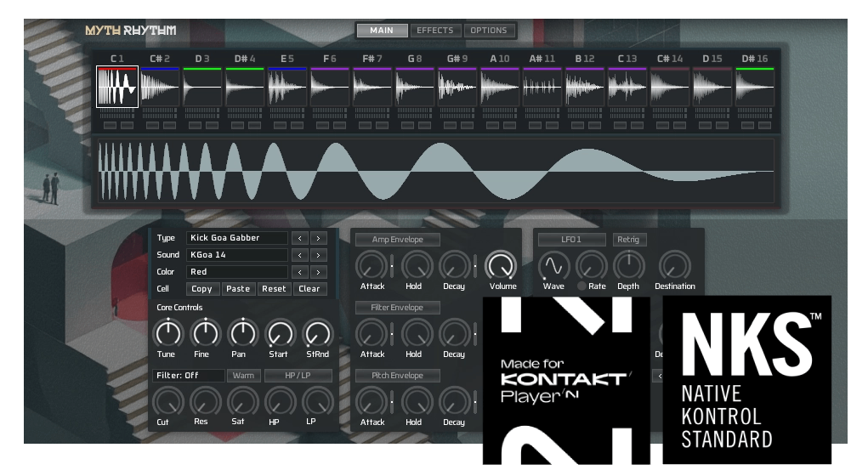The image size is (868, 476).
Task: Select the F# 7 sample cell
Action: pyautogui.click(x=372, y=87)
